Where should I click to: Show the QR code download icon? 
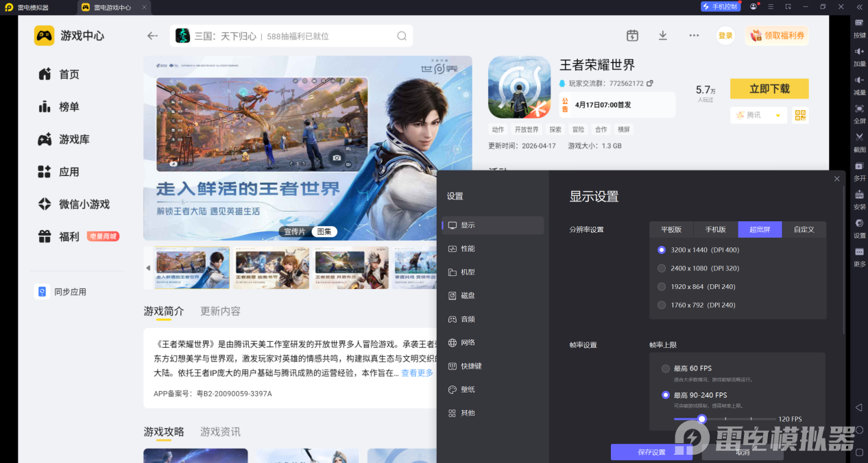(x=800, y=115)
